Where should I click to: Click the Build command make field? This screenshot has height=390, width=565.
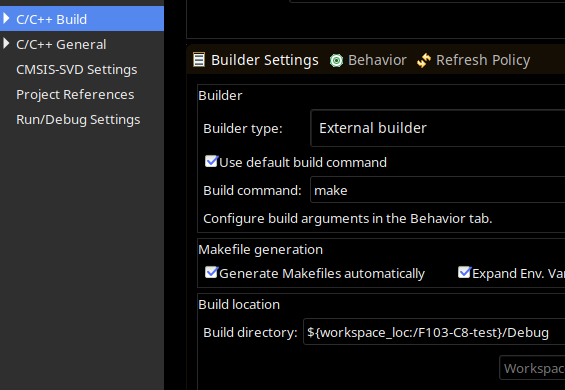pyautogui.click(x=437, y=190)
